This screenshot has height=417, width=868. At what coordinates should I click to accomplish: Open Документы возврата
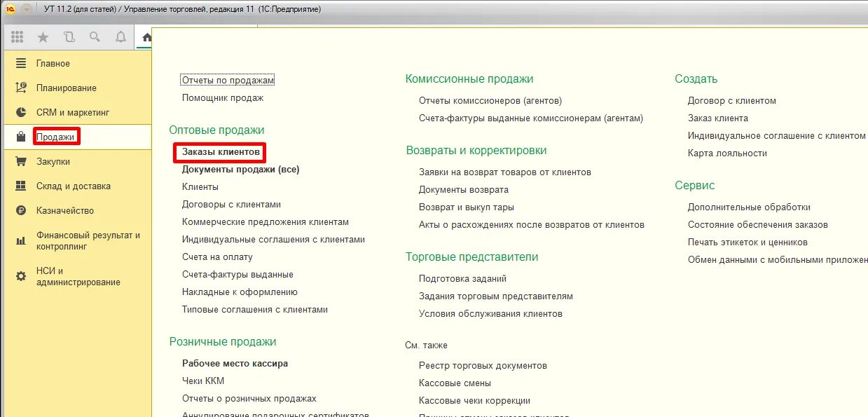pos(464,189)
